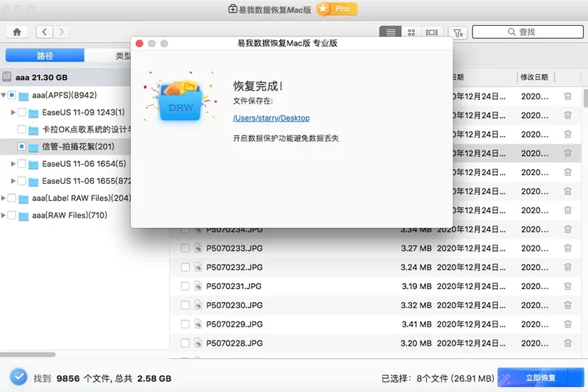Select checkbox for P5070233.JPG
Viewport: 588px width, 392px height.
click(x=185, y=248)
